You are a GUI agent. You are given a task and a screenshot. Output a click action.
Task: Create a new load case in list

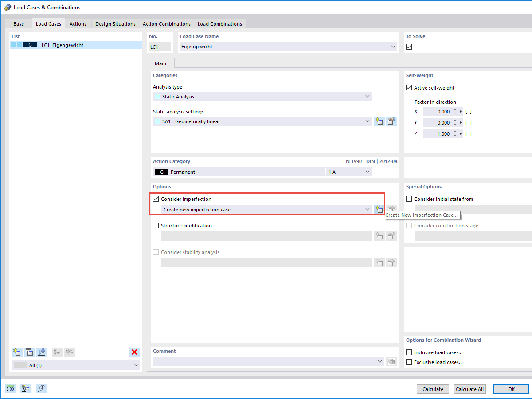tap(17, 352)
